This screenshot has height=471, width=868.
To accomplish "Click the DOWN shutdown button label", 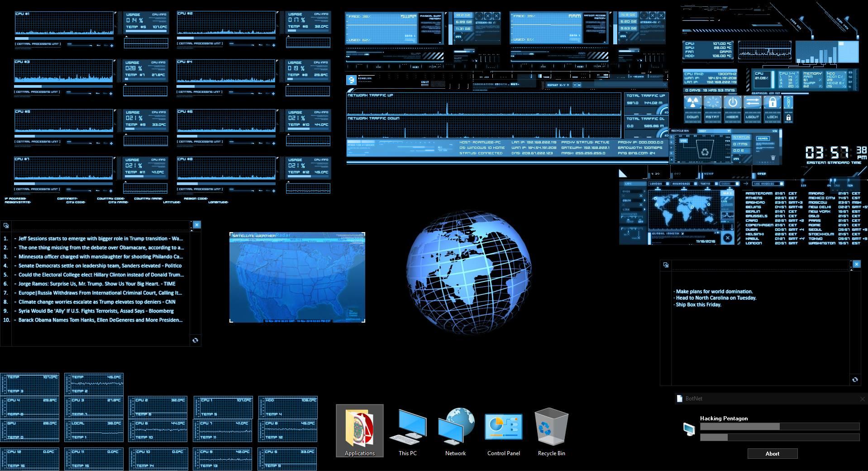I will coord(692,117).
